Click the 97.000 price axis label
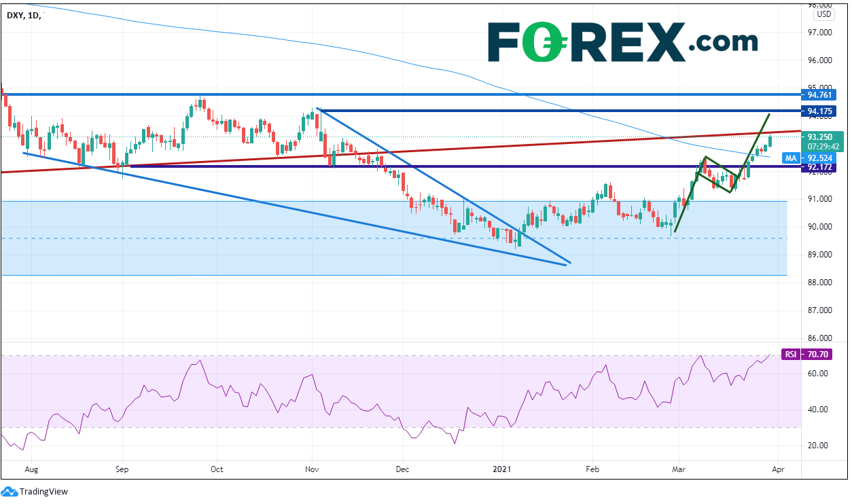Image resolution: width=852 pixels, height=504 pixels. pyautogui.click(x=820, y=33)
